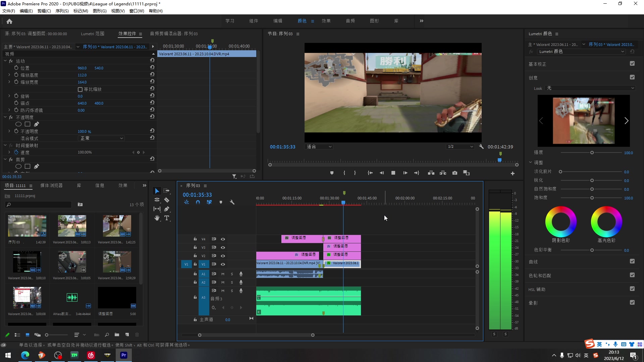Toggle HSL Secondary checkbox
Screen dimensions: 644x362
click(x=632, y=289)
